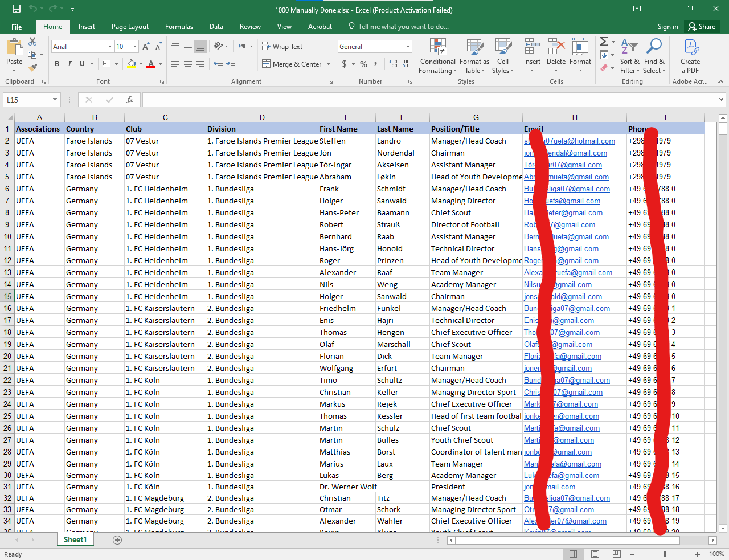Click the Create a PDF button

(x=690, y=56)
